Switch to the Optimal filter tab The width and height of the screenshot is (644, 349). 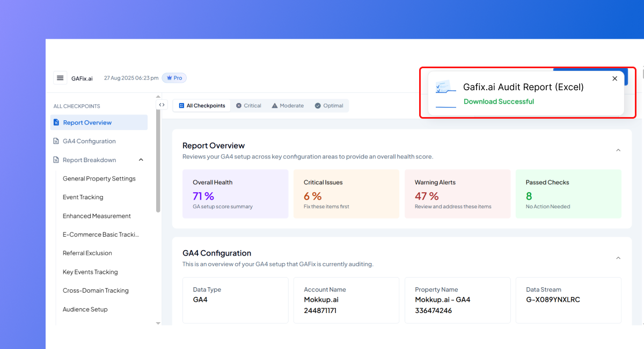pyautogui.click(x=329, y=106)
